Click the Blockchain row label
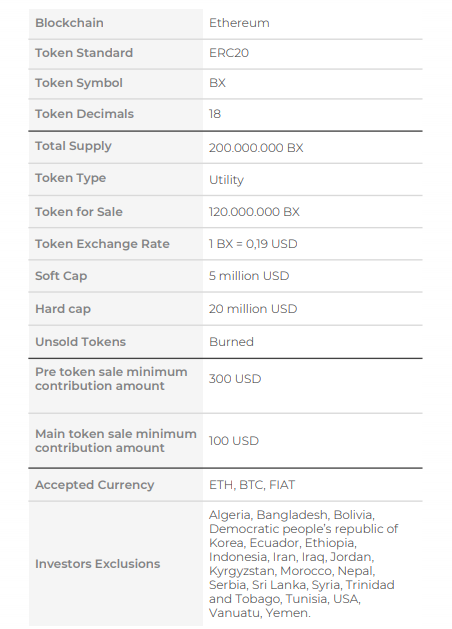This screenshot has height=629, width=452. (69, 23)
